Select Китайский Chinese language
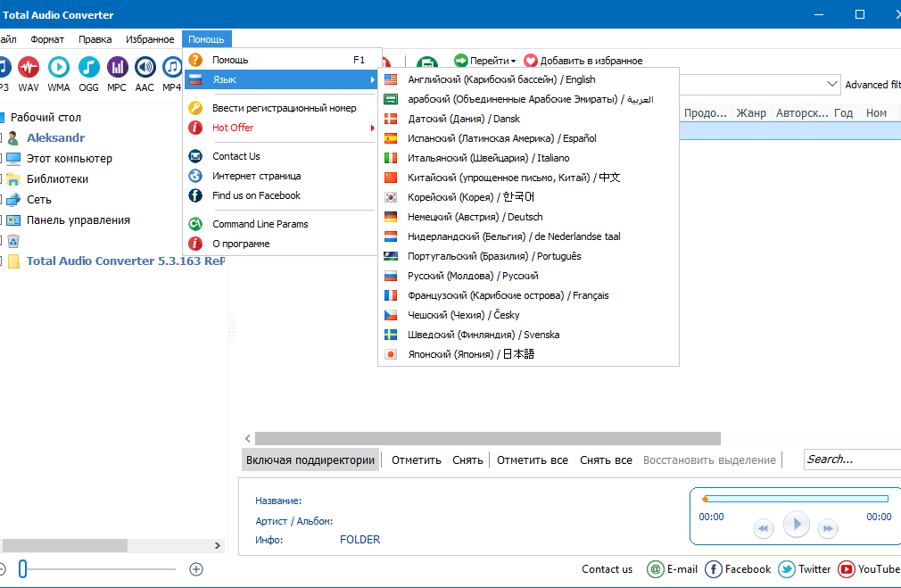901x588 pixels. (x=528, y=178)
